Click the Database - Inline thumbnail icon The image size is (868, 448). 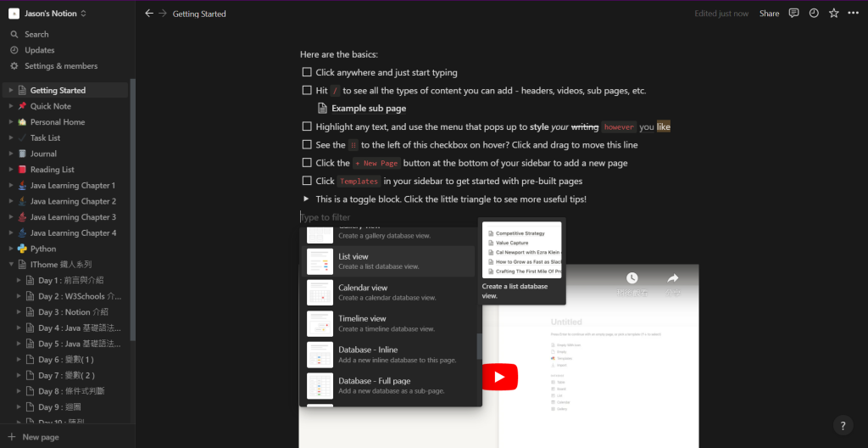[320, 355]
